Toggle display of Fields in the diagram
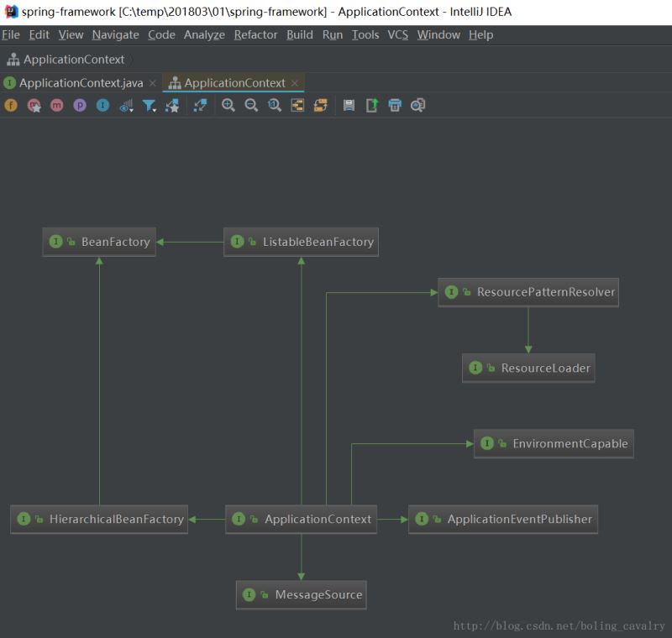Screen dimensions: 672x638 coord(11,106)
